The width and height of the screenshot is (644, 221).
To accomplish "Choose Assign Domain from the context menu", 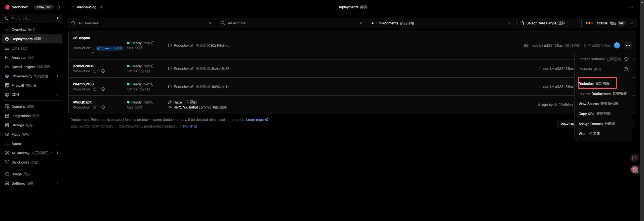I will pos(603,124).
